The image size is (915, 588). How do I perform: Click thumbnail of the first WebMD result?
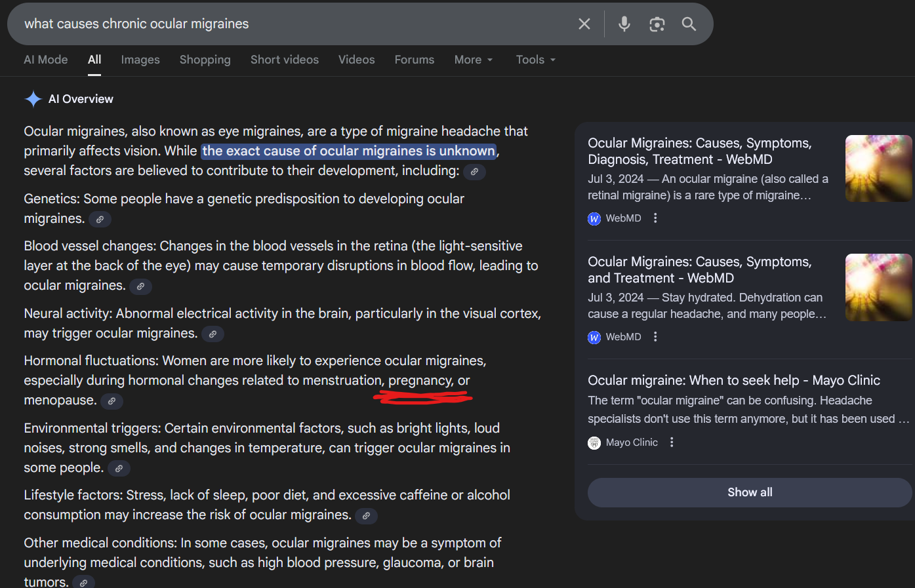pos(879,168)
